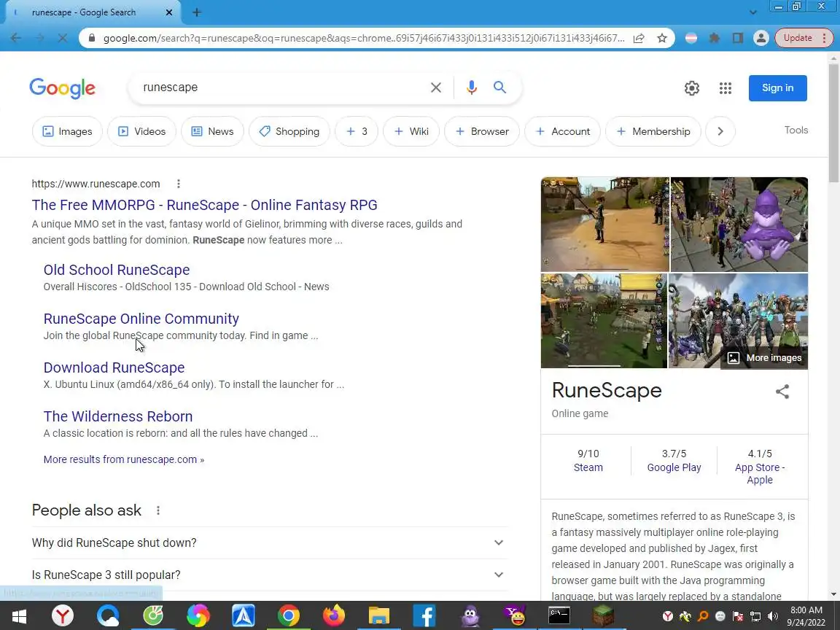This screenshot has width=840, height=630.
Task: Click the share page icon in address bar
Action: pyautogui.click(x=639, y=38)
